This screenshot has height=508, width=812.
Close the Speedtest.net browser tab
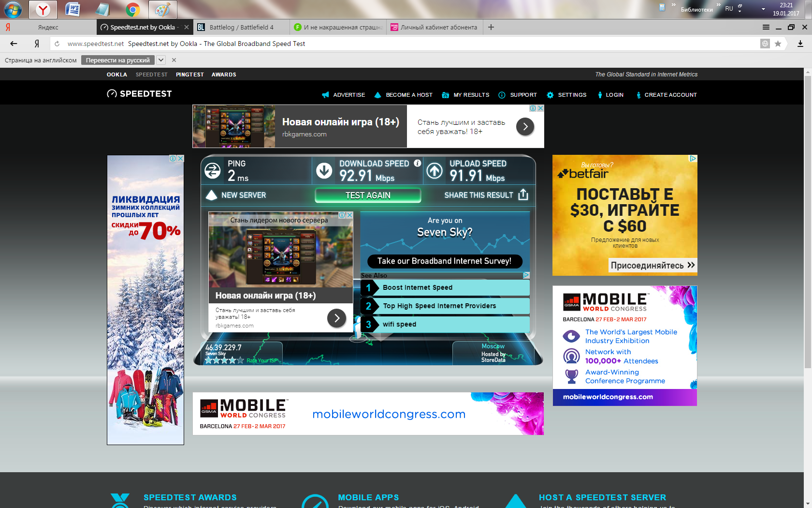pos(187,27)
